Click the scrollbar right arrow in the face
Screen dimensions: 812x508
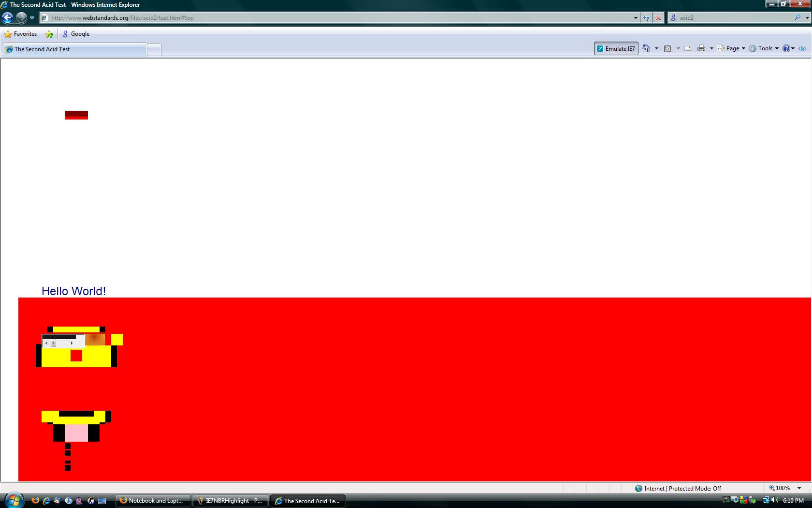pos(72,343)
